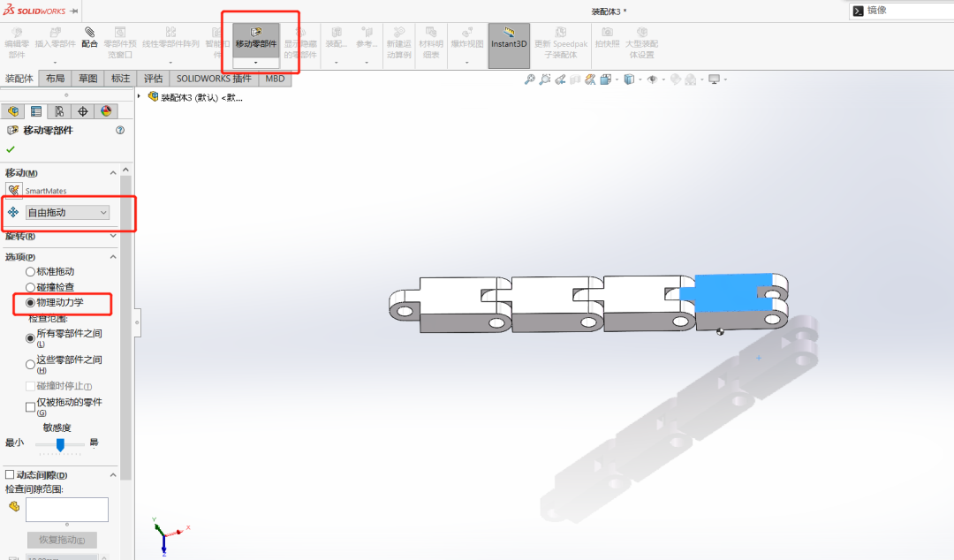954x560 pixels.
Task: Click the 编辑零部件 toolbar icon
Action: 17,33
